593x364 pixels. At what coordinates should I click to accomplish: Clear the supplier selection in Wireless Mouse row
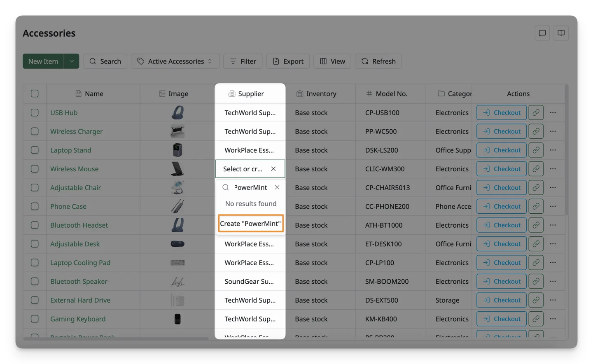coord(273,169)
